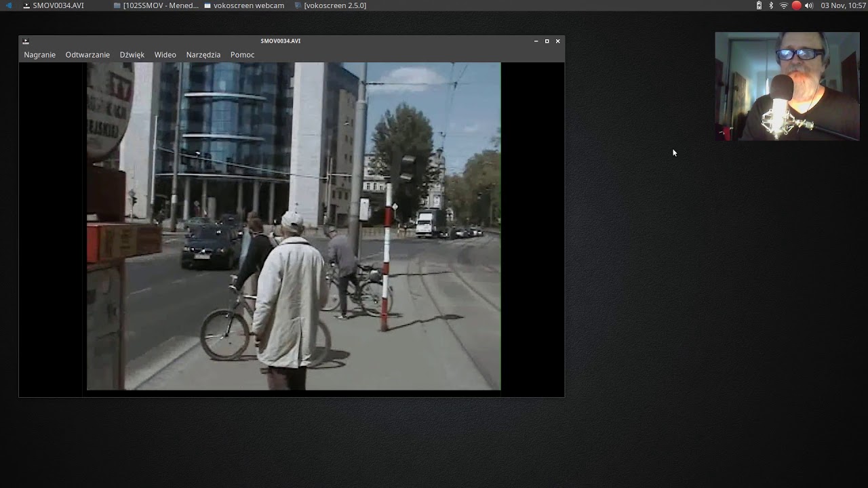
Task: Click the playing video frame
Action: click(294, 226)
